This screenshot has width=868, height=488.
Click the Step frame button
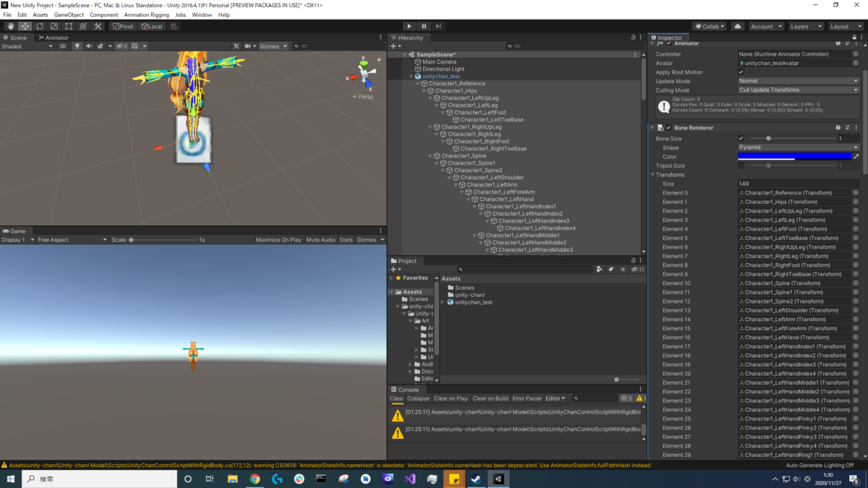[x=438, y=26]
